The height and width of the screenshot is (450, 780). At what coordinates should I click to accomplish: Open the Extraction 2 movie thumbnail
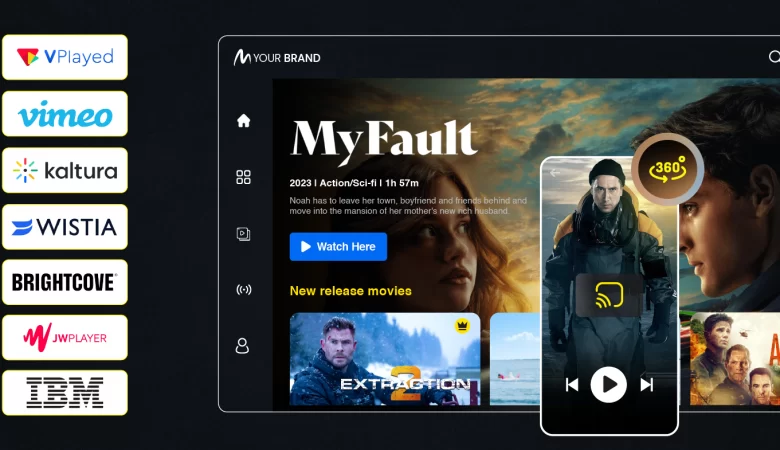point(385,359)
